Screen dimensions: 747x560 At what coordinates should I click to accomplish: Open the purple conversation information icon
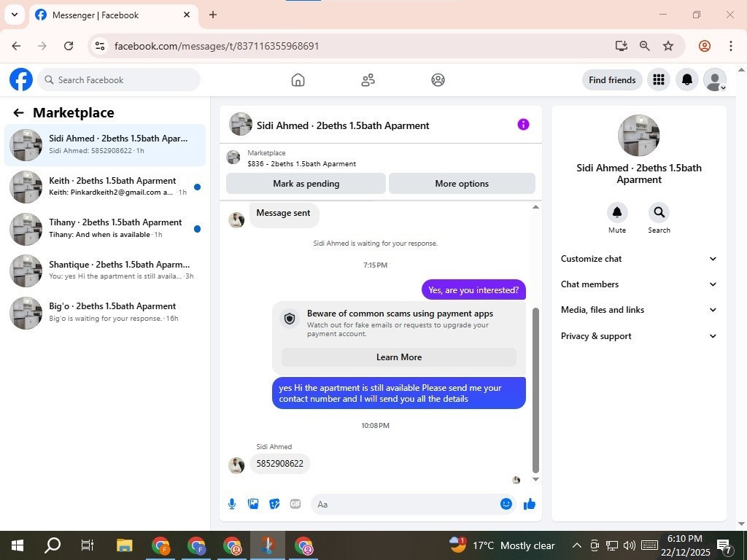523,125
